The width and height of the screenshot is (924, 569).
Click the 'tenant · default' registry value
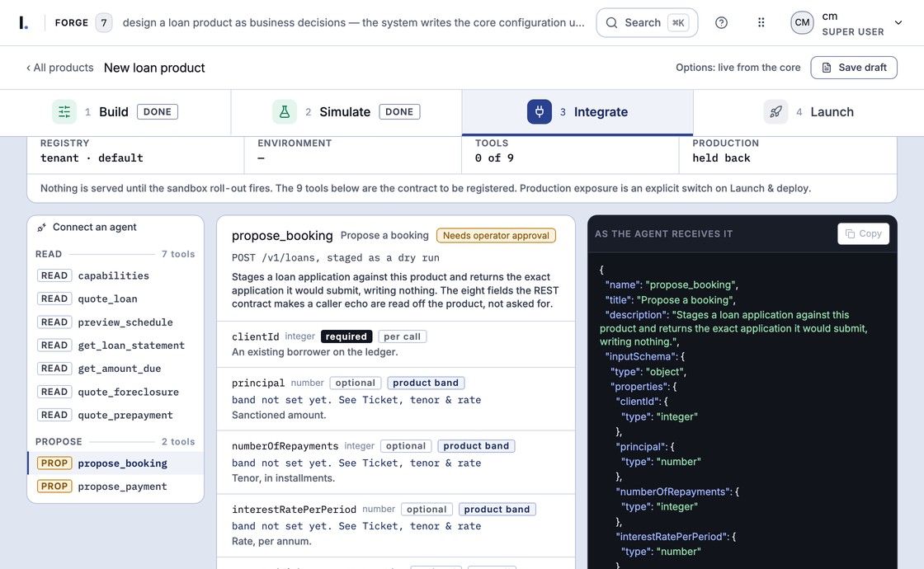(x=92, y=158)
